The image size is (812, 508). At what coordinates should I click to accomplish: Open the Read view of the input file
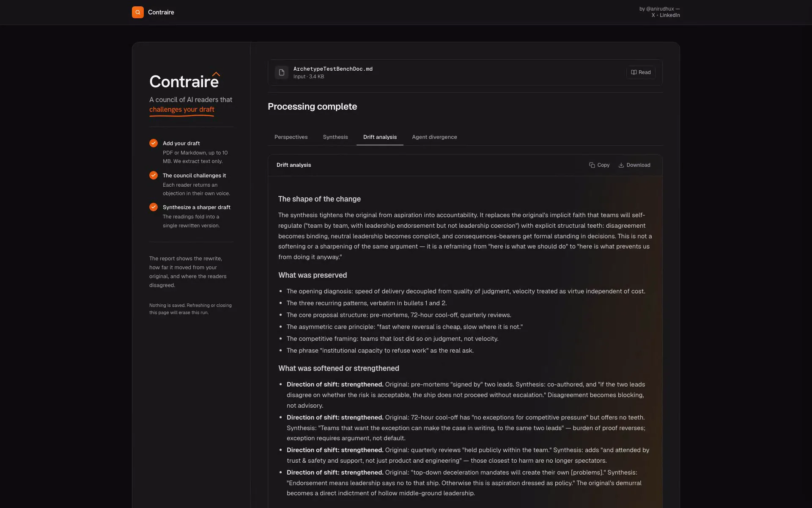click(641, 72)
